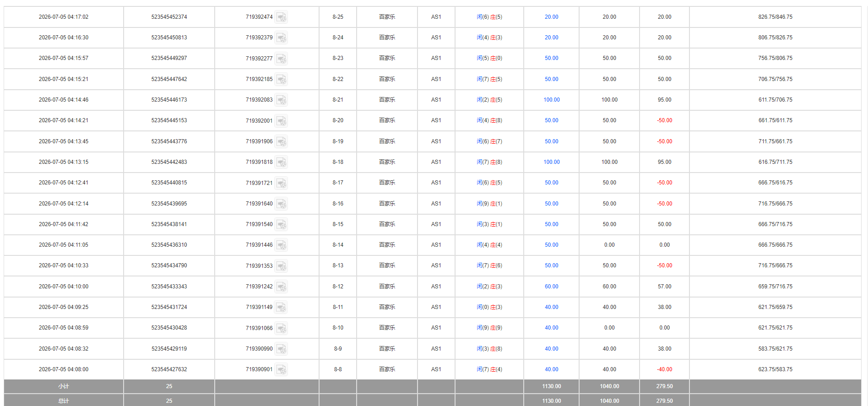Screen dimensions: 868x406
Task: Click grand total payout 279.50 in 总计 row
Action: pos(664,401)
